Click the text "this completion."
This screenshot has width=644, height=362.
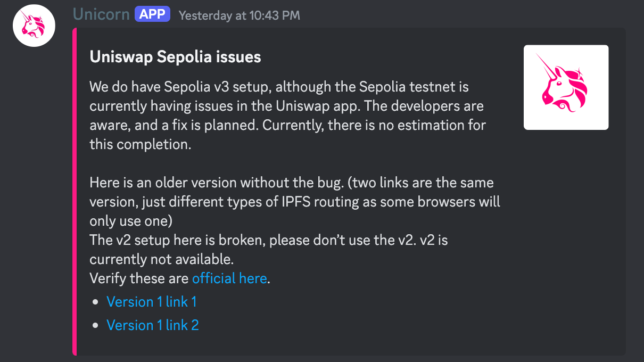(140, 144)
